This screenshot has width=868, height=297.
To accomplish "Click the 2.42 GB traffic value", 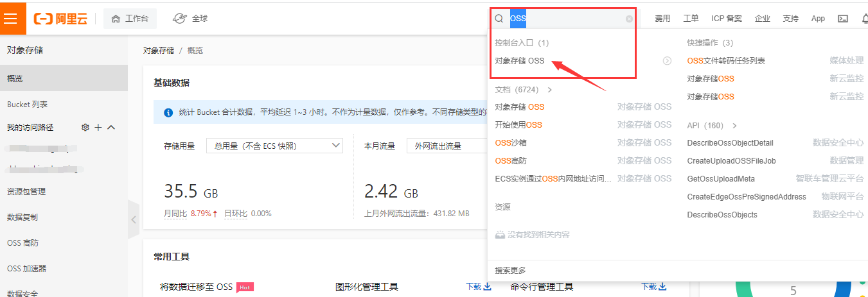I will (391, 191).
